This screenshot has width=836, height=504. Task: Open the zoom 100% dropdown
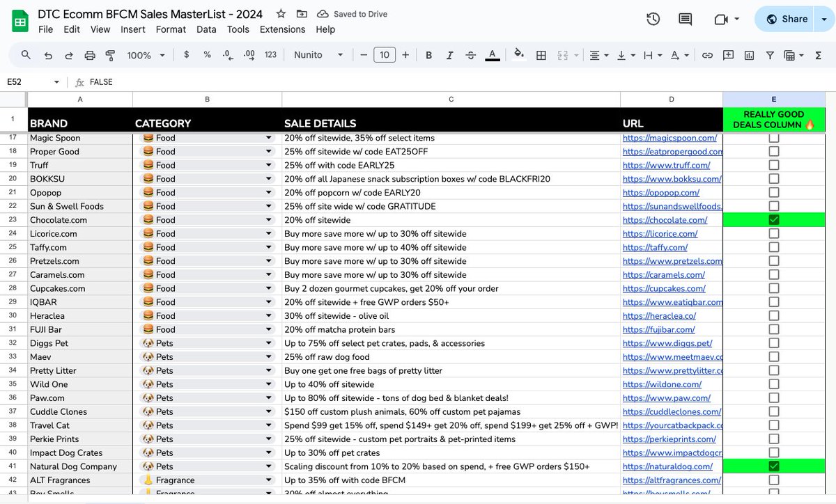tap(146, 55)
